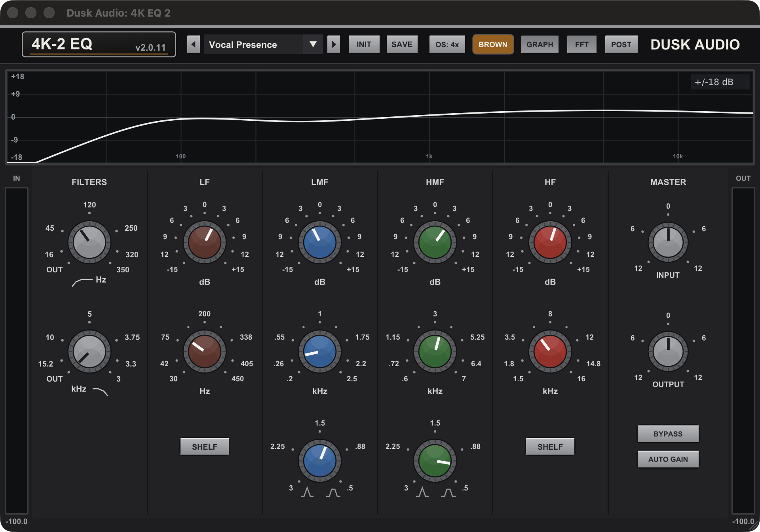This screenshot has width=760, height=532.
Task: Click the v2.0.11 version text
Action: pos(150,47)
